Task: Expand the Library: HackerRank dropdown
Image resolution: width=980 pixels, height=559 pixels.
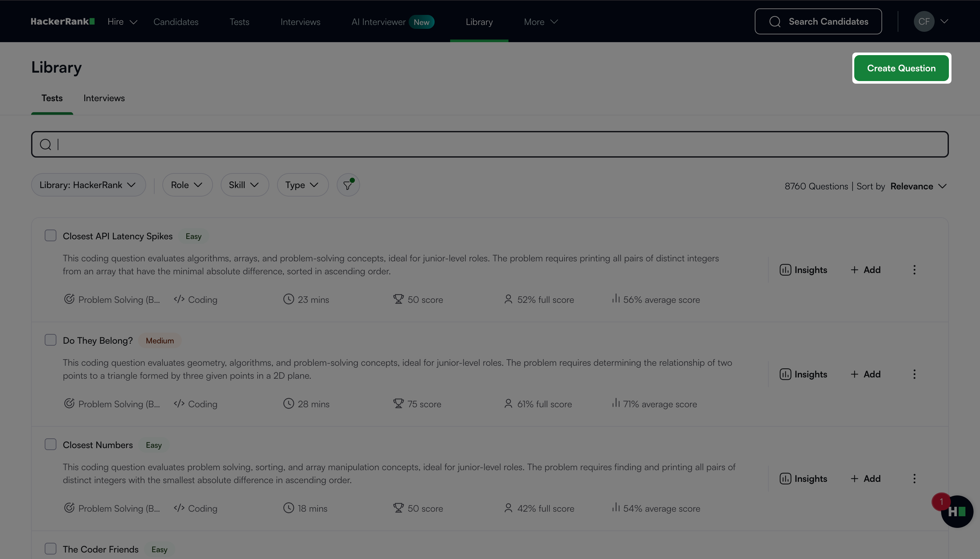Action: [x=88, y=185]
